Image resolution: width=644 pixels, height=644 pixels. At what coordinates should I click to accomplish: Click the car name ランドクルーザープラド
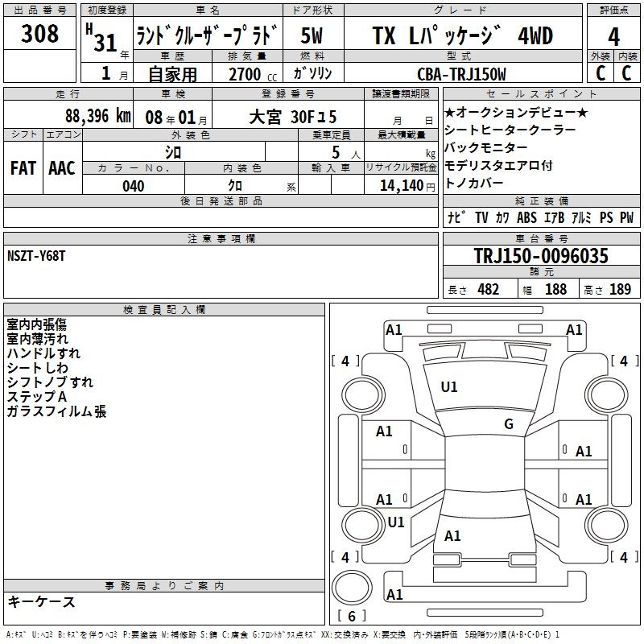pos(208,35)
